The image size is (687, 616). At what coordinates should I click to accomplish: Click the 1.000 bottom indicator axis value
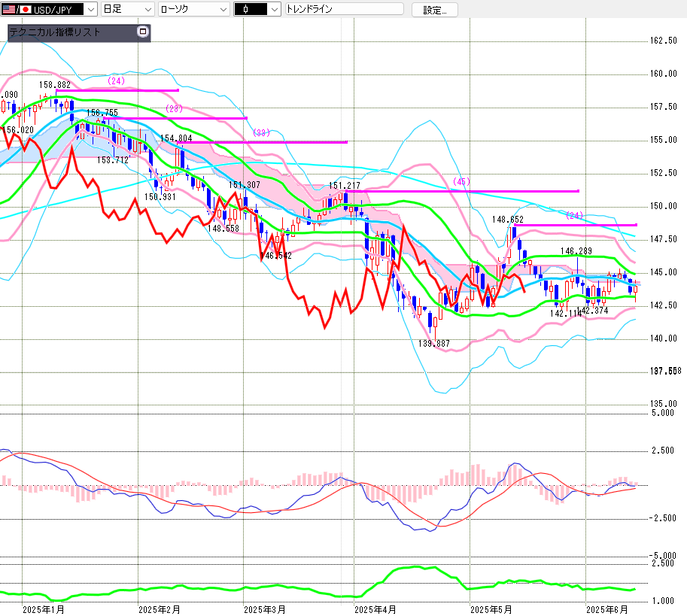663,601
